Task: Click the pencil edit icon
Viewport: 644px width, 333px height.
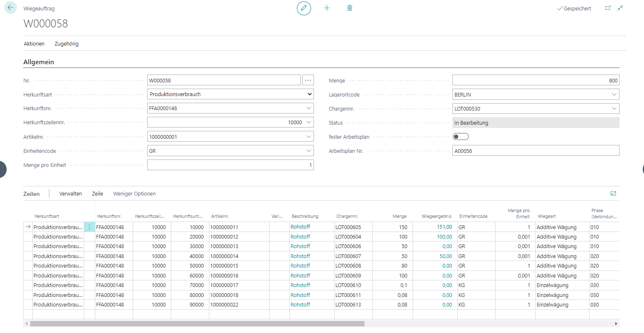Action: point(304,8)
